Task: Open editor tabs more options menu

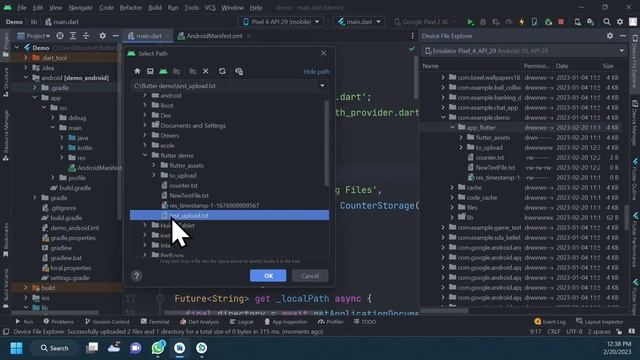Action: click(412, 36)
